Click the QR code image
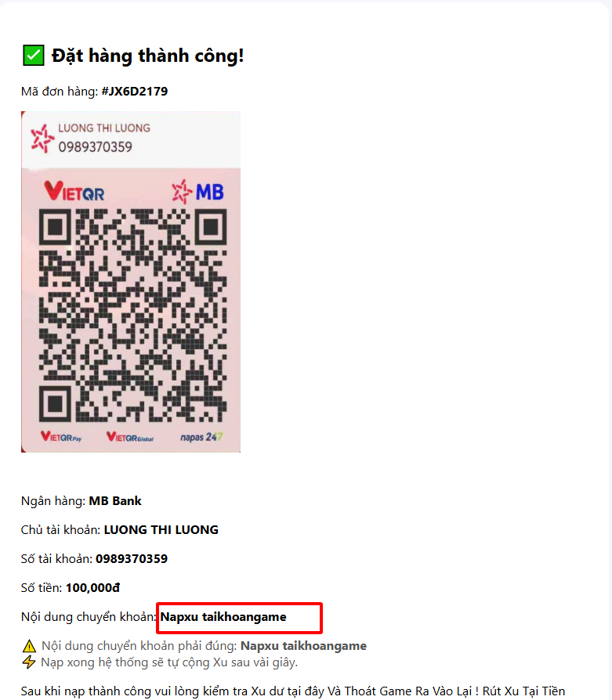 (x=132, y=316)
